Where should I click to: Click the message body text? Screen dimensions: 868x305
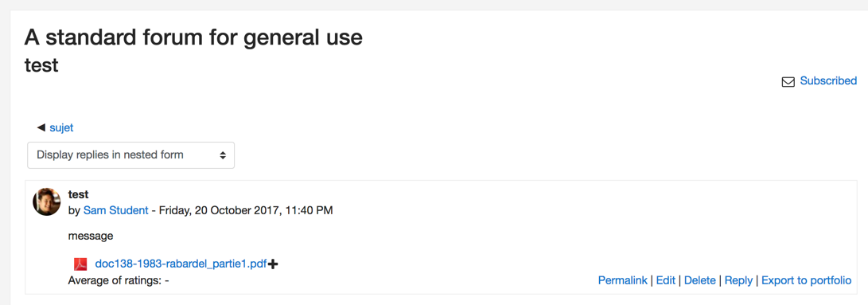click(x=91, y=237)
